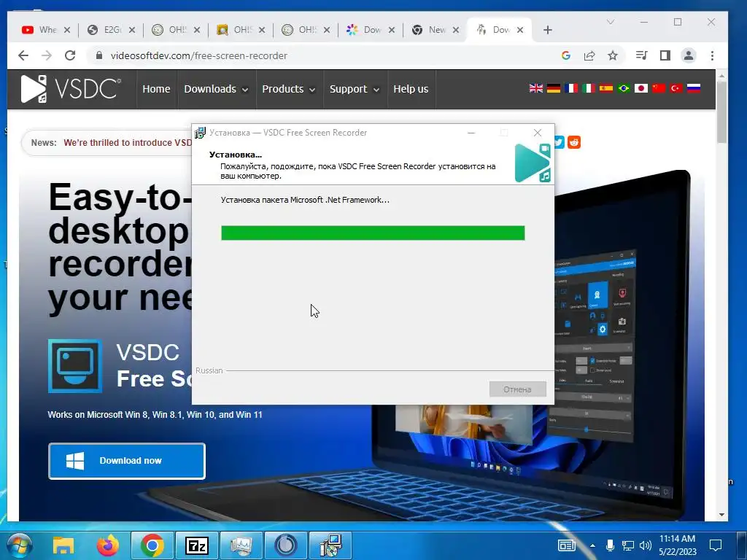
Task: Open Chrome profile avatar
Action: pyautogui.click(x=689, y=55)
